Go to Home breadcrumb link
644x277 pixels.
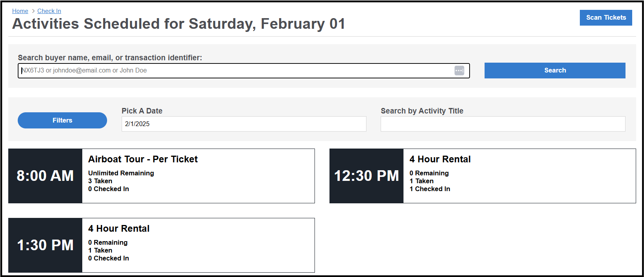20,11
